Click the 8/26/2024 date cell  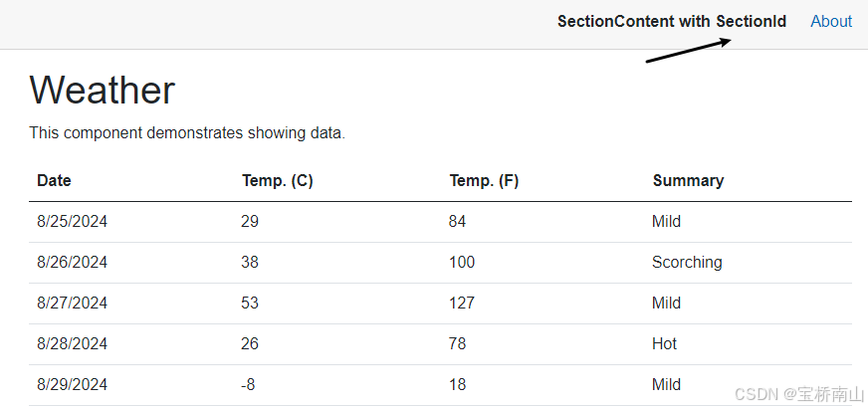tap(72, 262)
